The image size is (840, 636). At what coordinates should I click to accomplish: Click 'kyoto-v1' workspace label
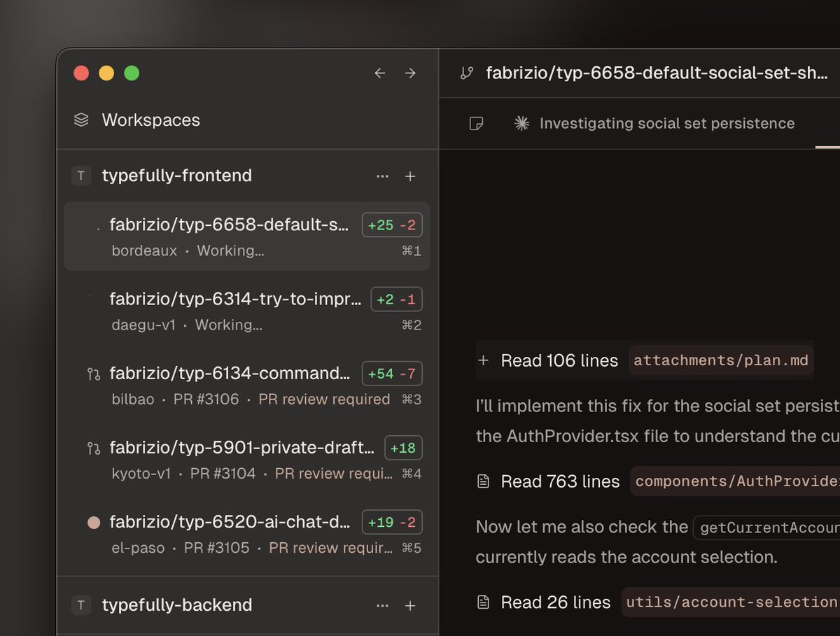pyautogui.click(x=141, y=474)
